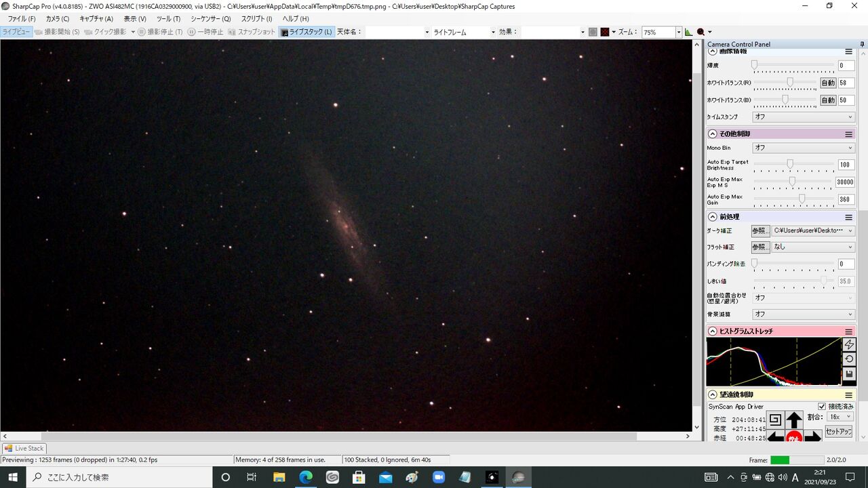Open File Explorer from the taskbar

[x=279, y=477]
